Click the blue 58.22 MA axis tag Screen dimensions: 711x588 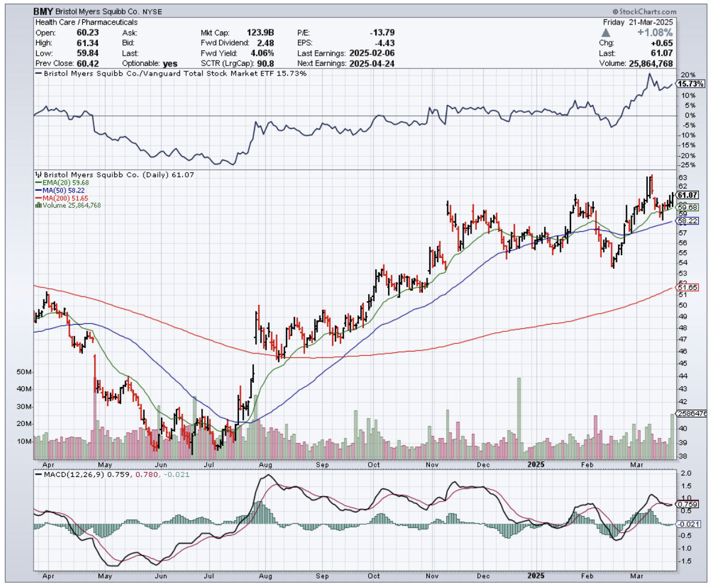tap(686, 221)
